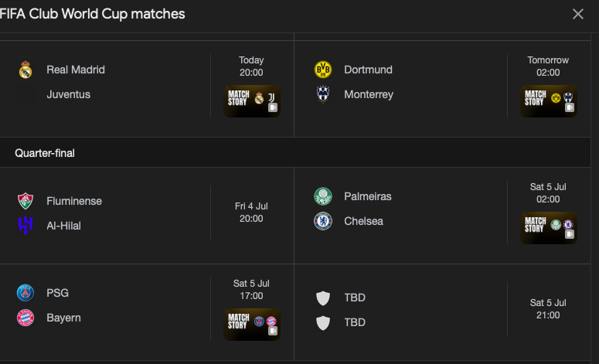Select the Juventus team name
The image size is (599, 364).
click(68, 94)
